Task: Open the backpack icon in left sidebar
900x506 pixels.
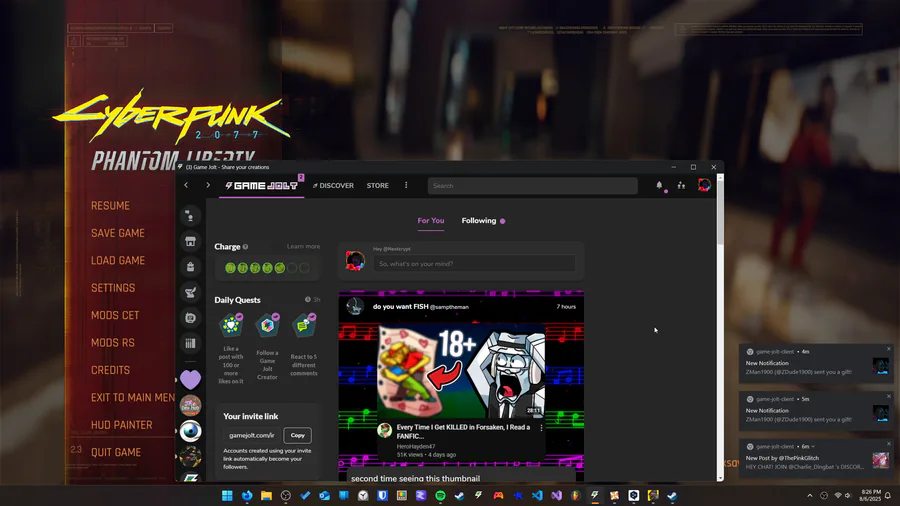Action: (191, 267)
